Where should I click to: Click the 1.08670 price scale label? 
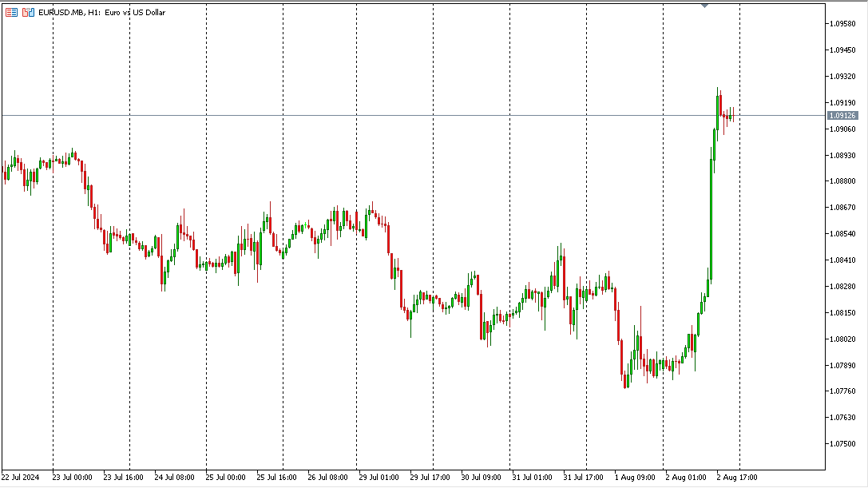point(842,208)
